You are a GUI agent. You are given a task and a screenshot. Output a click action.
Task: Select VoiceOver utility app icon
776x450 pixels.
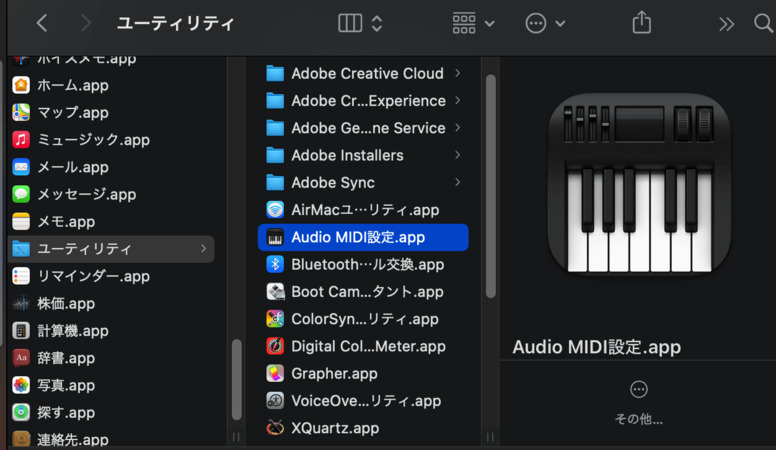pos(275,400)
